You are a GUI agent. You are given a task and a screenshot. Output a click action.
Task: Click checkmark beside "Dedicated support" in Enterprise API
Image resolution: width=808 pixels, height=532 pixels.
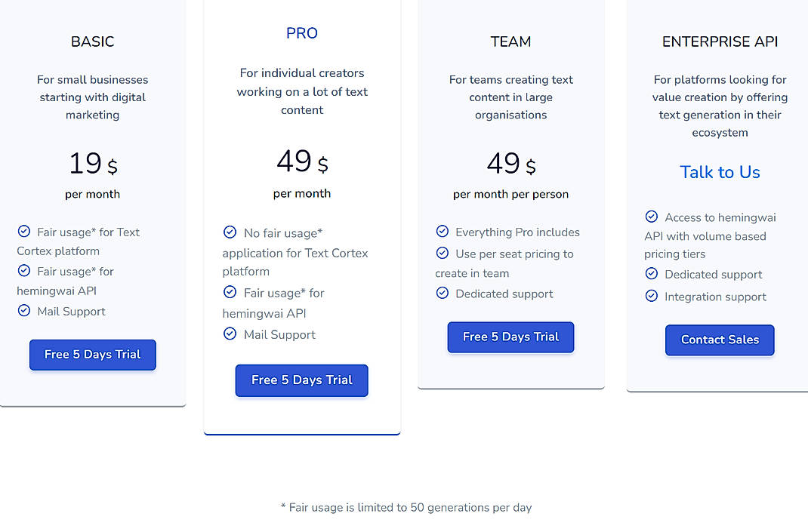pos(651,274)
